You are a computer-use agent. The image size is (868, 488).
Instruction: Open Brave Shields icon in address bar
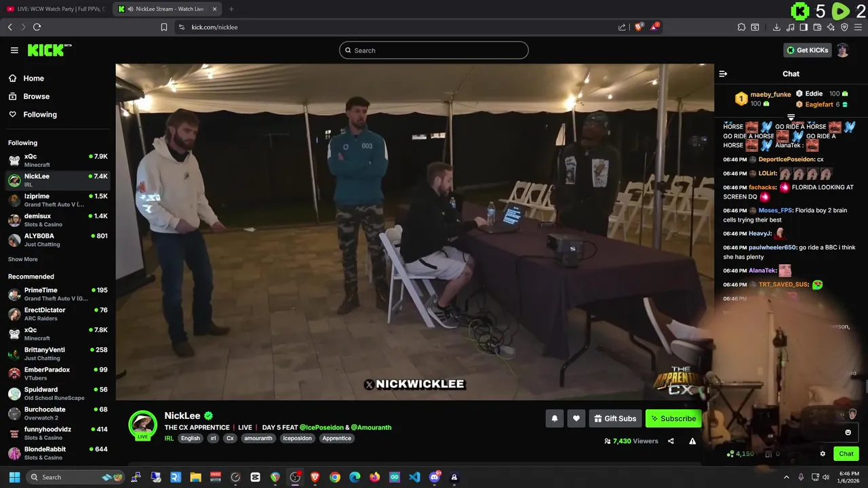(x=638, y=27)
